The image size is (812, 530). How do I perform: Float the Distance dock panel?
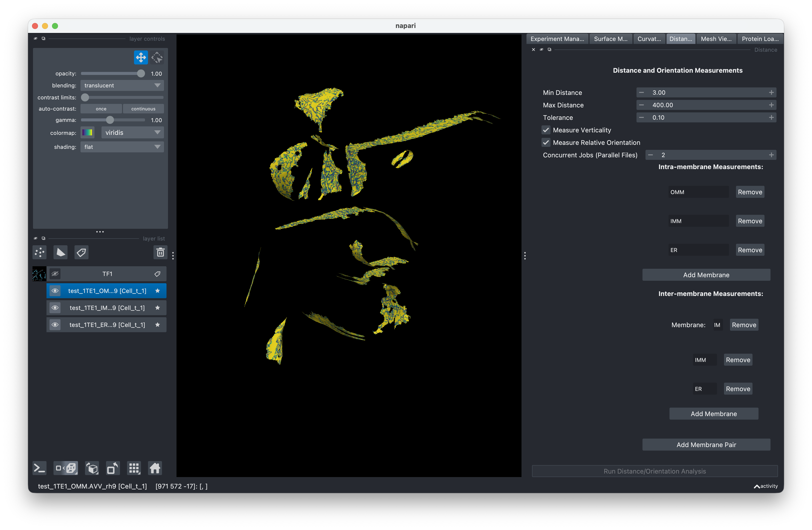[549, 50]
